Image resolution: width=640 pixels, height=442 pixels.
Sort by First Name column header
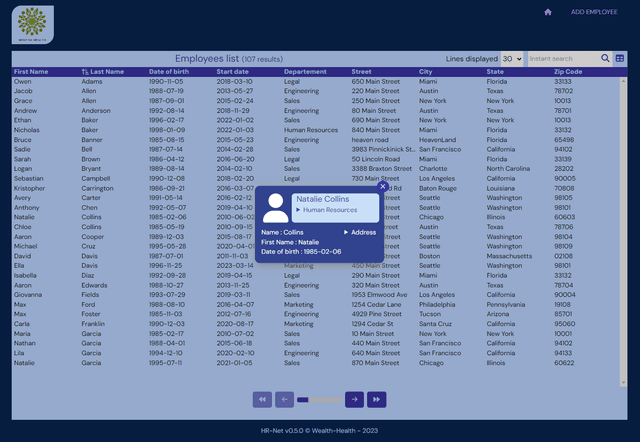click(x=31, y=72)
